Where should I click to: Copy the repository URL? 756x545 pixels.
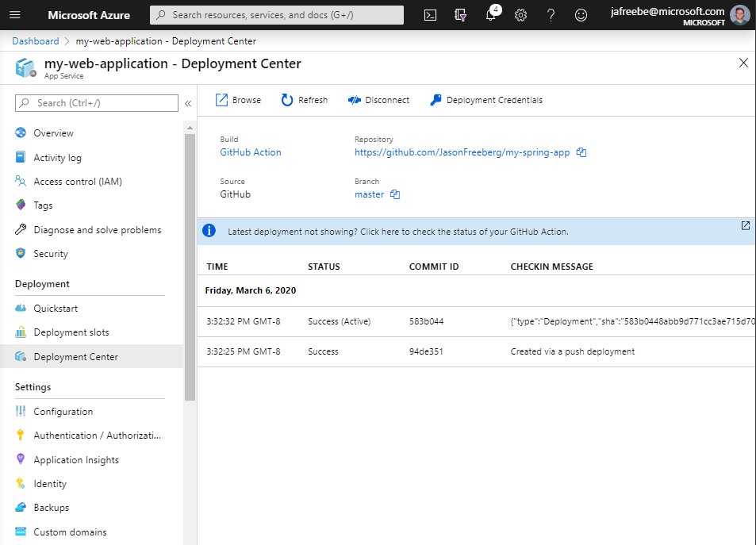[x=581, y=152]
